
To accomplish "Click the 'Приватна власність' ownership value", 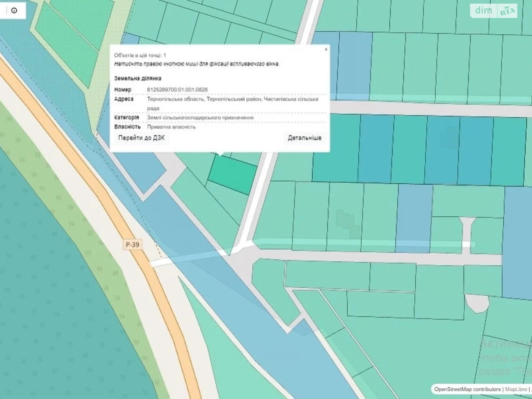I will 171,127.
